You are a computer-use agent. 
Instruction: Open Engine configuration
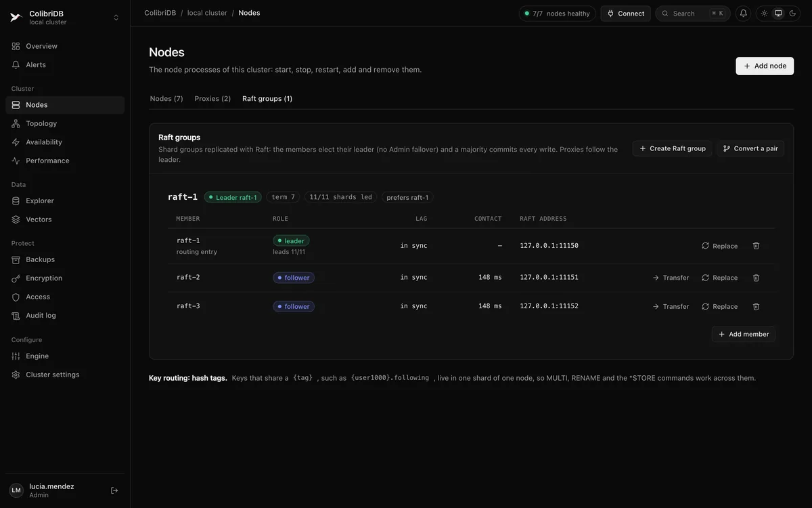point(65,356)
